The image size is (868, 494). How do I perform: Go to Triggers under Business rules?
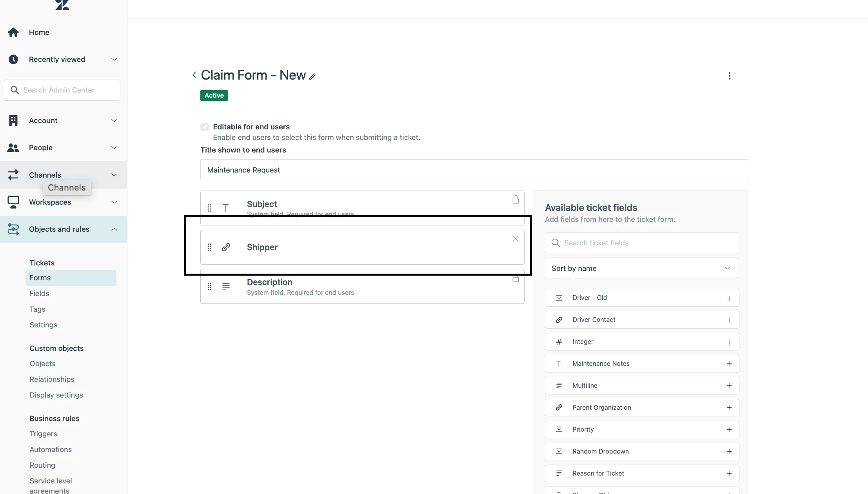pyautogui.click(x=43, y=434)
